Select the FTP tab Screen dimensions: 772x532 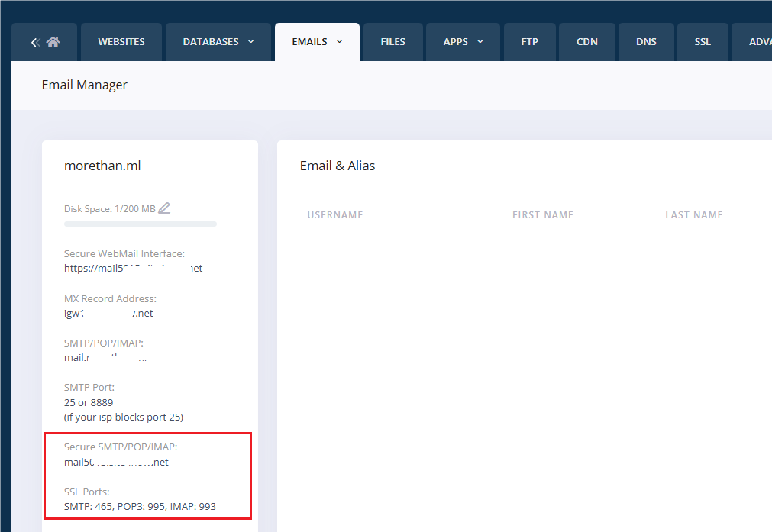tap(529, 41)
